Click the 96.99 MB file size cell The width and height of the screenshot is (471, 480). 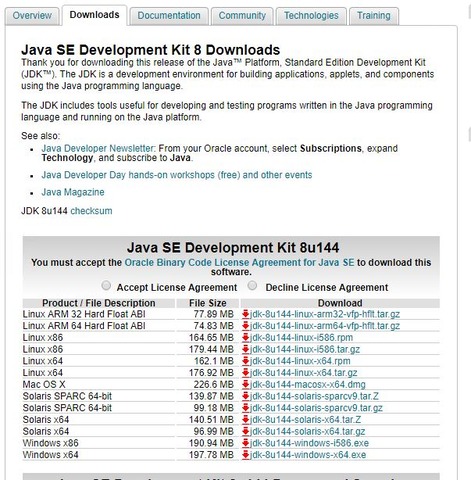click(214, 431)
